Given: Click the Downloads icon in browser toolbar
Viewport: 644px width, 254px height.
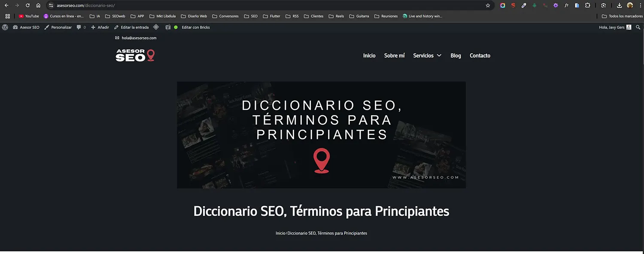Looking at the screenshot, I should [620, 5].
